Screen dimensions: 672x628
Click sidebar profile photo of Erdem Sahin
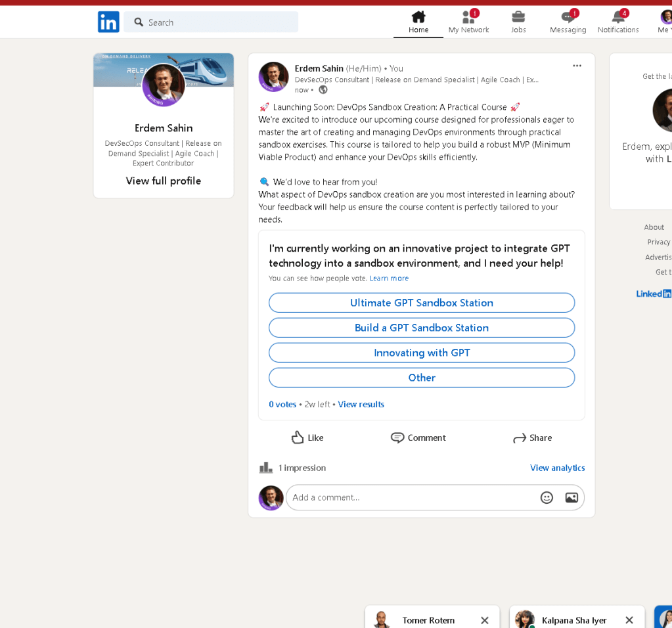[x=164, y=85]
